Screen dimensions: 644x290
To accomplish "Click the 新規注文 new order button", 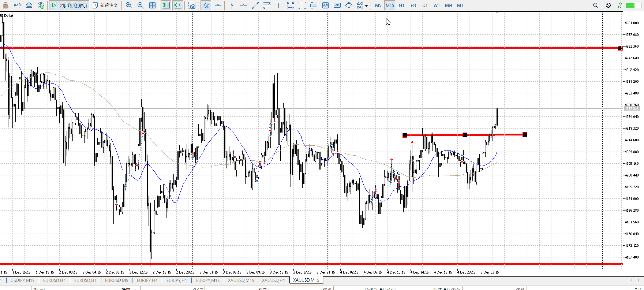I will click(x=105, y=5).
